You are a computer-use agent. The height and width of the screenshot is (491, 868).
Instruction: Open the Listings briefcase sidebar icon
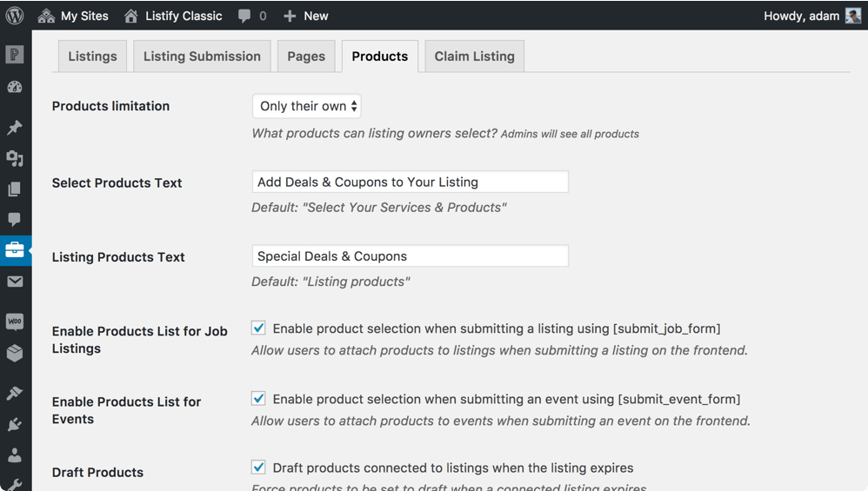click(x=15, y=250)
